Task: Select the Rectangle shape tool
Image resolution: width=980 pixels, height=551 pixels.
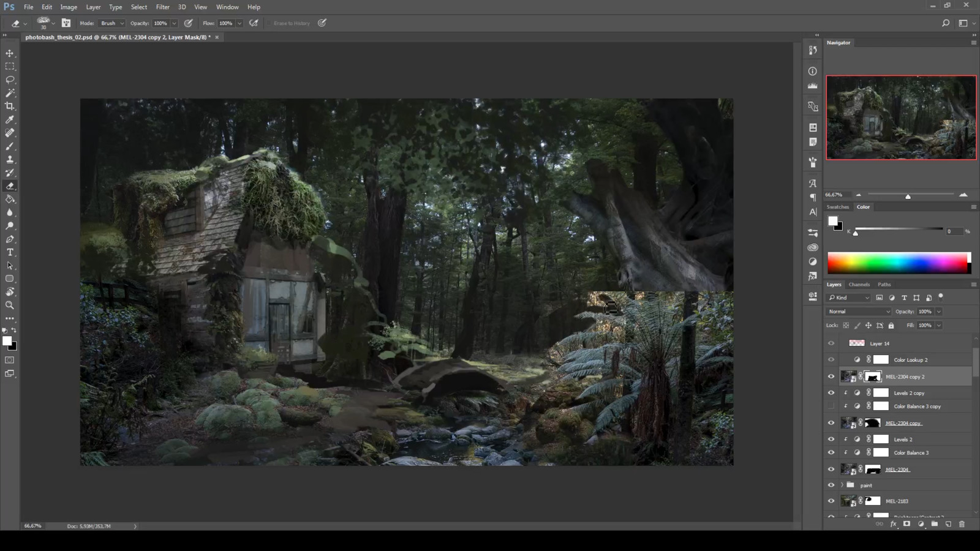Action: 10,279
